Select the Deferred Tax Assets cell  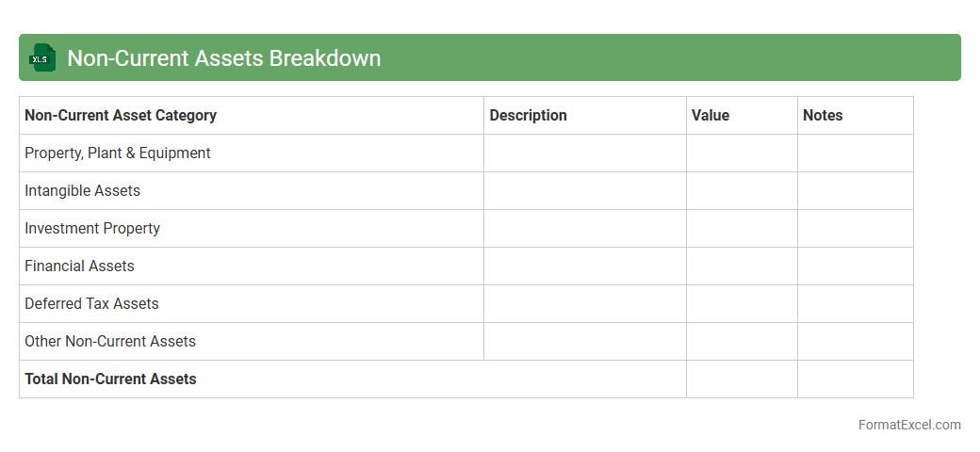coord(91,303)
